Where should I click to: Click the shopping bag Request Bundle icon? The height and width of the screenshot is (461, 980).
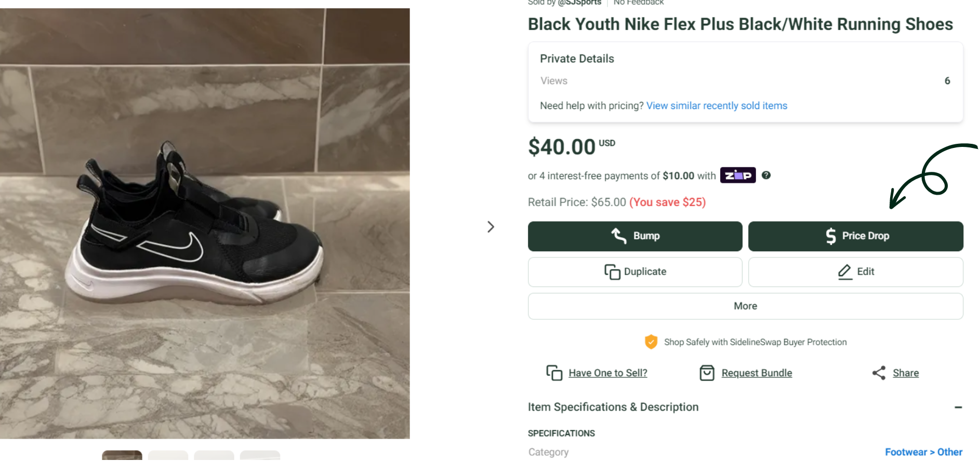707,373
